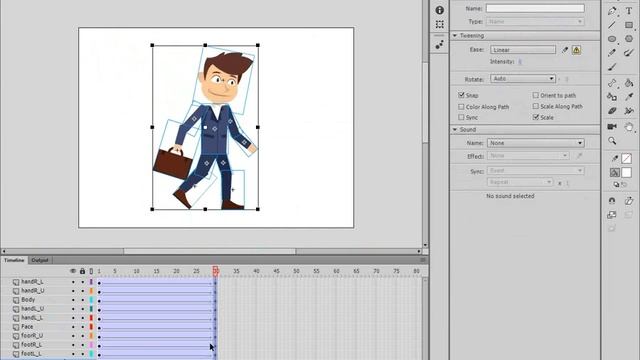Switch to the Timeline tab

14,260
